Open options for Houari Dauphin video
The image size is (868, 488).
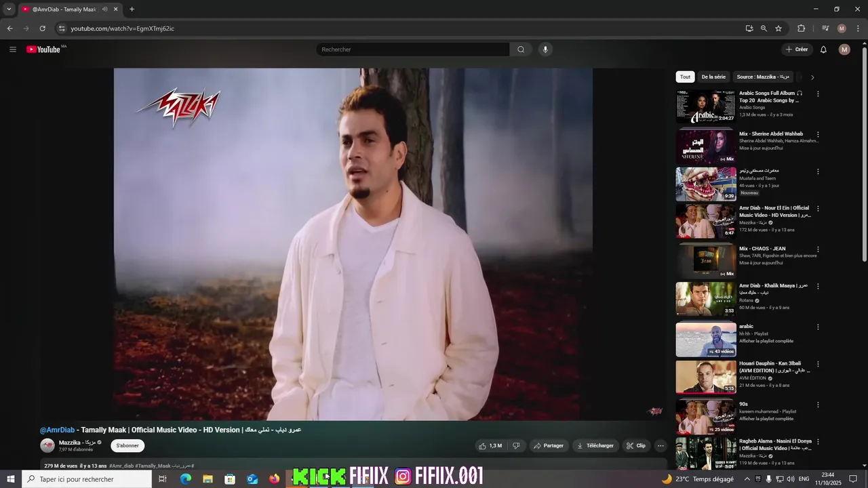818,363
